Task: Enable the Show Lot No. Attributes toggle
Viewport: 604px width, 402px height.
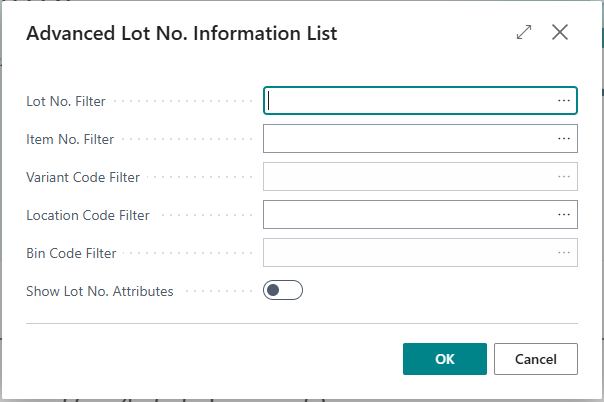Action: (282, 291)
